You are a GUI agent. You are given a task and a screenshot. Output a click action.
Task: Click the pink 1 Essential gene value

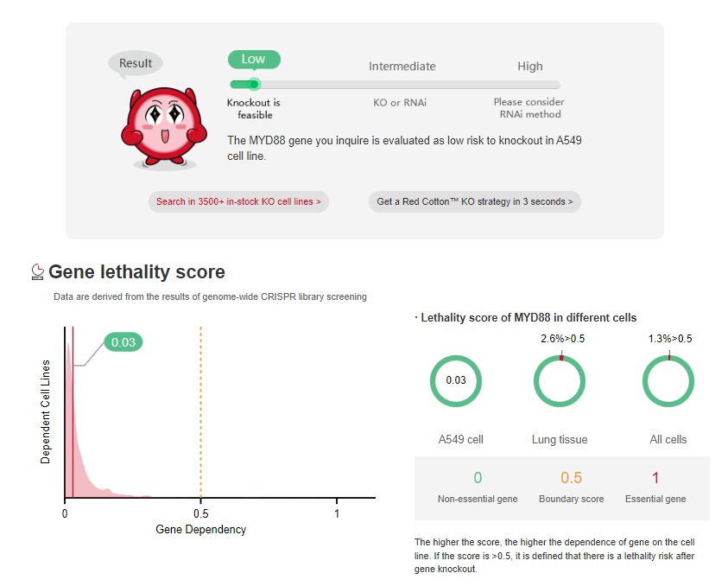coord(655,478)
